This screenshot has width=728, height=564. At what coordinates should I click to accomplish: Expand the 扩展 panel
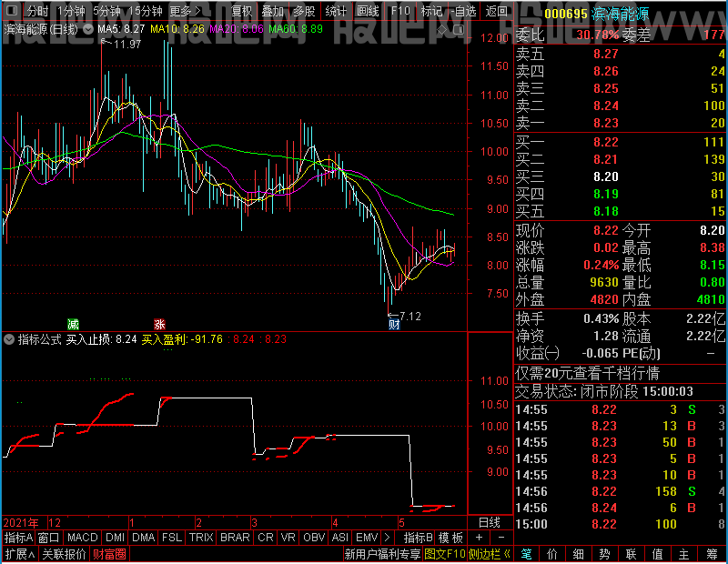pyautogui.click(x=20, y=554)
